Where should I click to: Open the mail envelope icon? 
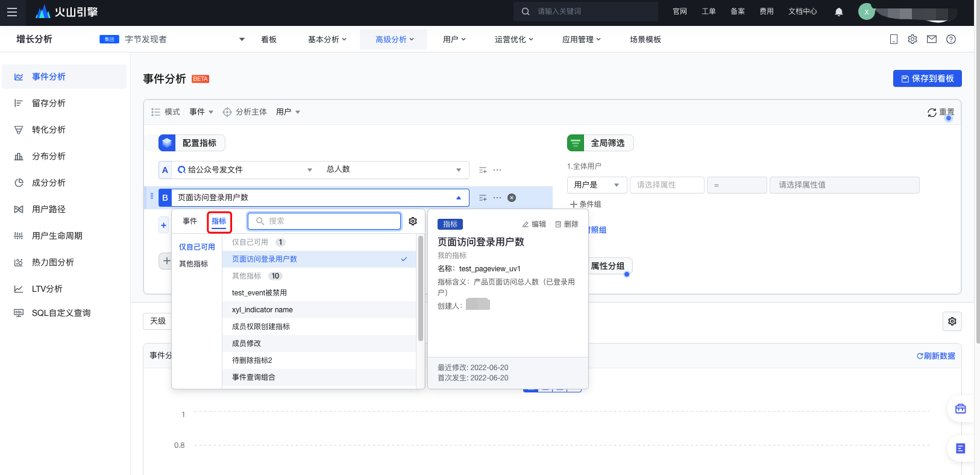coord(932,39)
